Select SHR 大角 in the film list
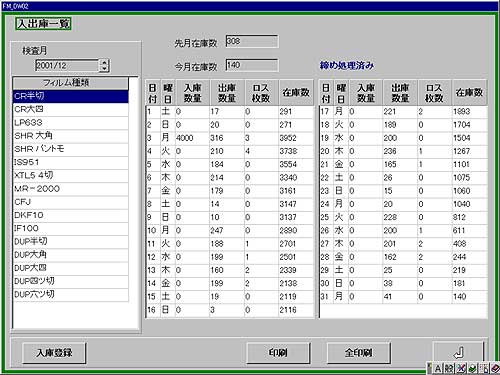 pyautogui.click(x=70, y=136)
